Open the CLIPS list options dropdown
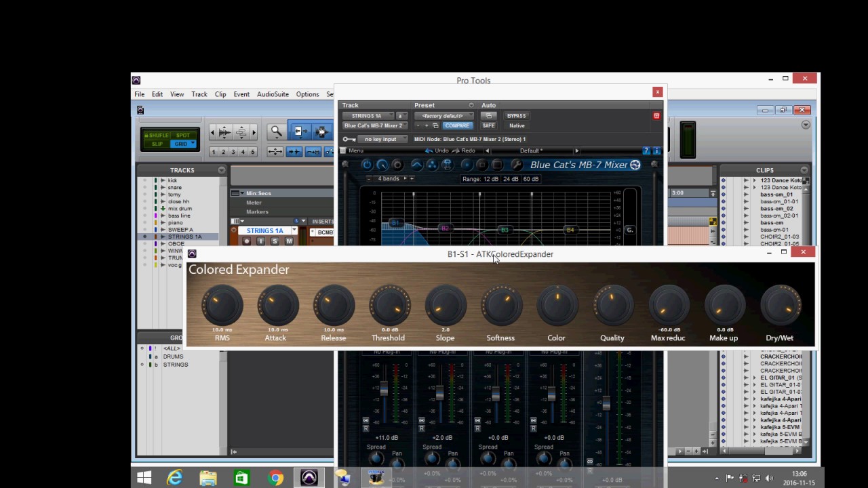Image resolution: width=868 pixels, height=488 pixels. click(x=804, y=170)
